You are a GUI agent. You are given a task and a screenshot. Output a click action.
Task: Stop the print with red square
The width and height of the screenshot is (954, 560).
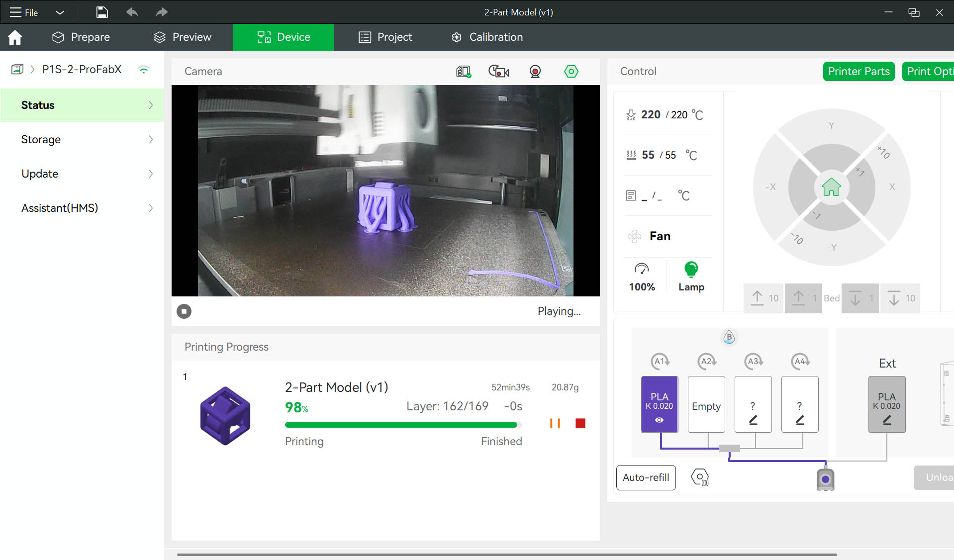[x=580, y=423]
